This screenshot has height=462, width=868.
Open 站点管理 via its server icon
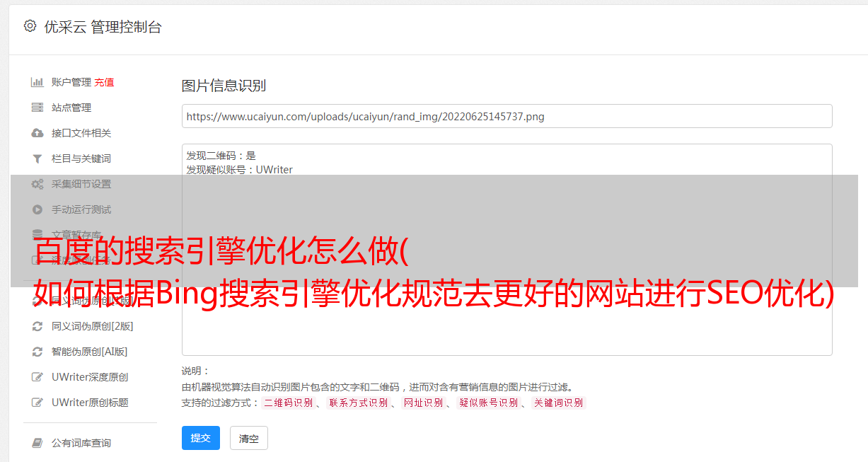click(37, 108)
